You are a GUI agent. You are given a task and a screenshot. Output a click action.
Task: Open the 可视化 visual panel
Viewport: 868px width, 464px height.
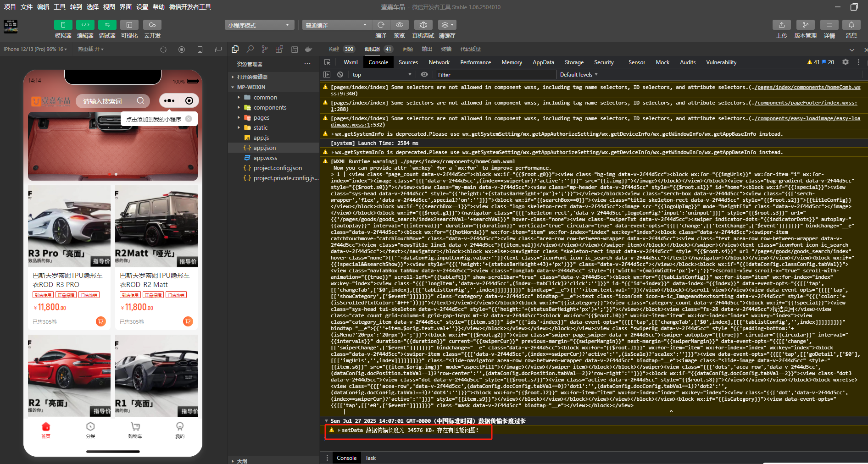point(129,25)
